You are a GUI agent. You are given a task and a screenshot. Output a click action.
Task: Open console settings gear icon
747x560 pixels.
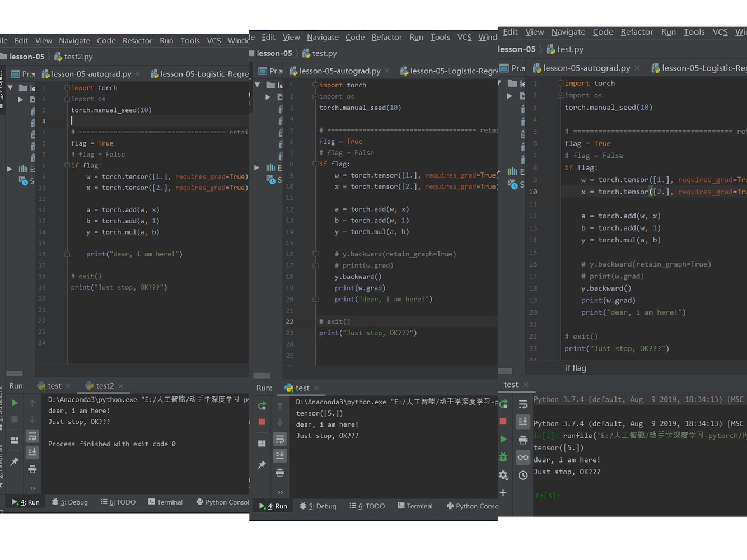[503, 475]
